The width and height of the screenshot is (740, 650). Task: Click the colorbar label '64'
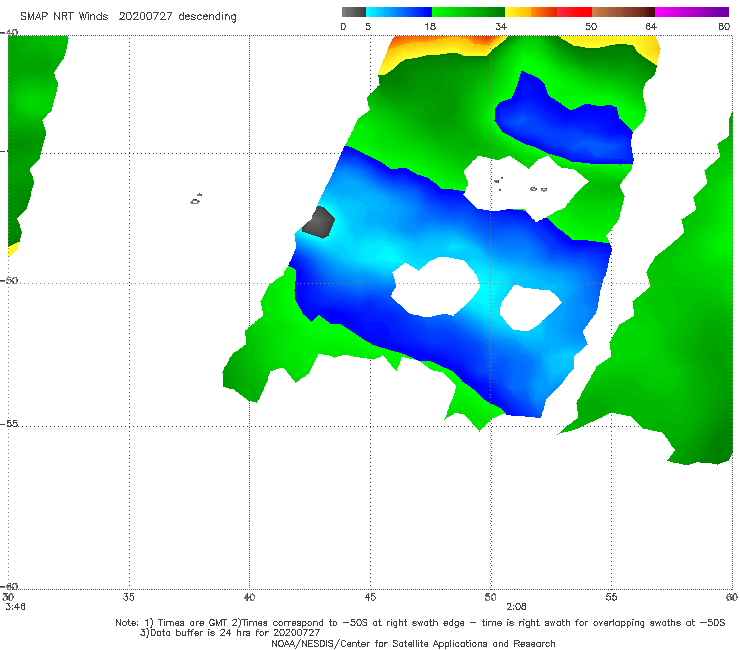click(x=651, y=26)
